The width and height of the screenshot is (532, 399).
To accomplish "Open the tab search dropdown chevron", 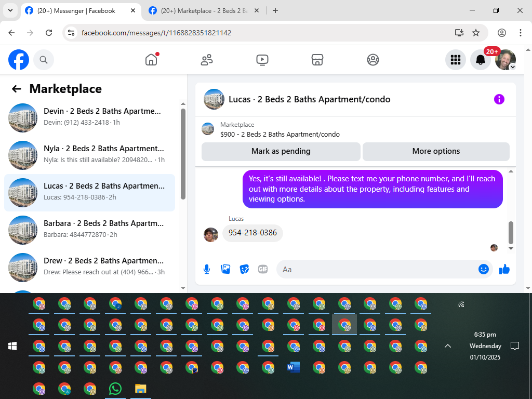I will 10,10.
